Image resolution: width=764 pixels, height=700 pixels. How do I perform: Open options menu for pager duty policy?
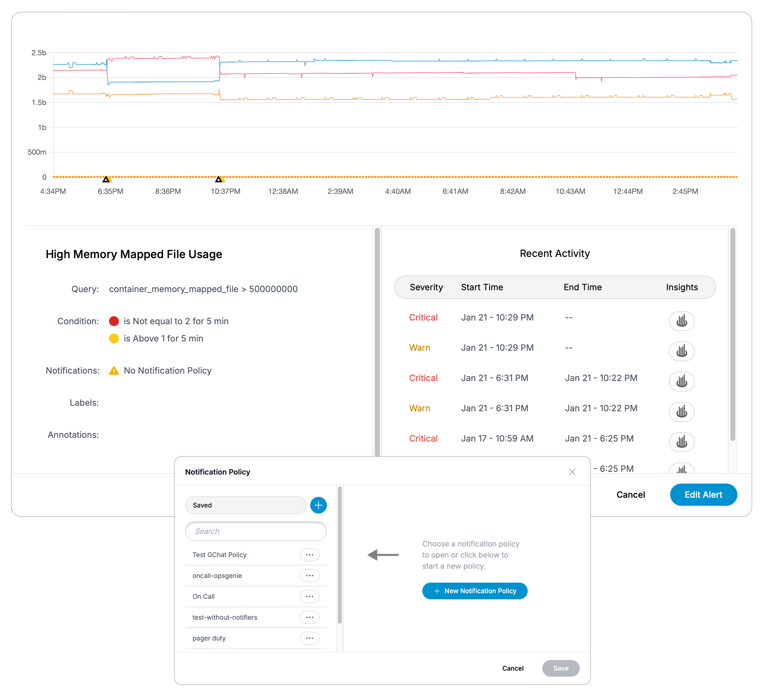coord(309,638)
